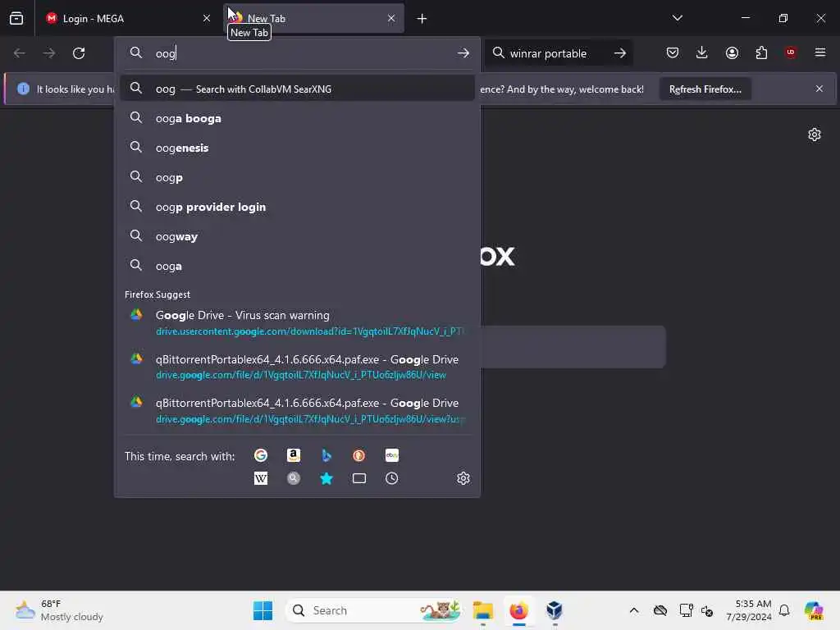
Task: Open qBittorrentPortable result ending in /view
Action: click(297, 367)
